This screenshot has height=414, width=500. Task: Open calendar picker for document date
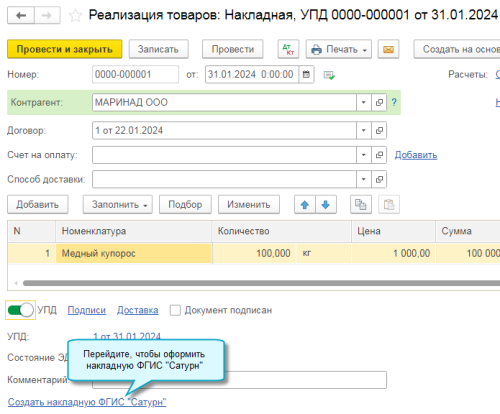tap(306, 74)
